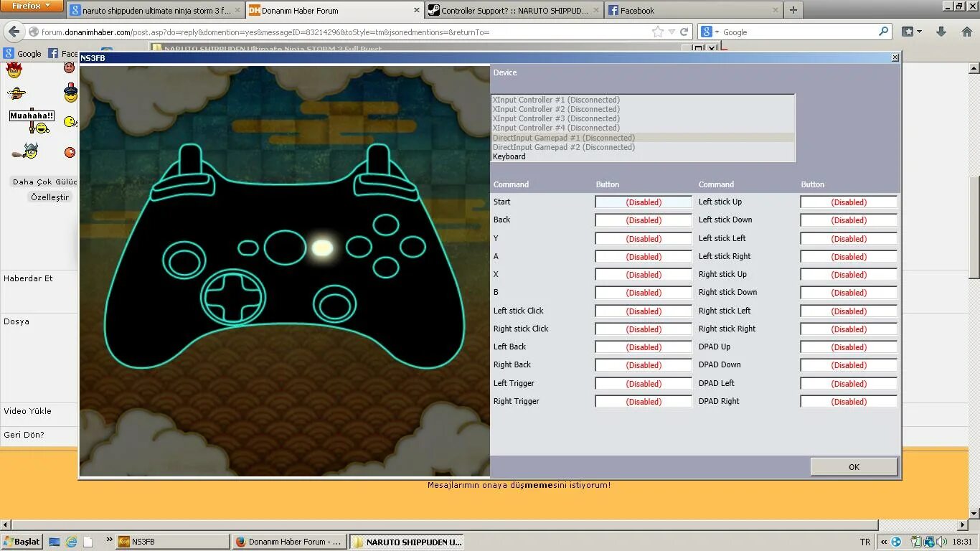The width and height of the screenshot is (980, 551).
Task: Click the Google search input box
Action: (797, 32)
